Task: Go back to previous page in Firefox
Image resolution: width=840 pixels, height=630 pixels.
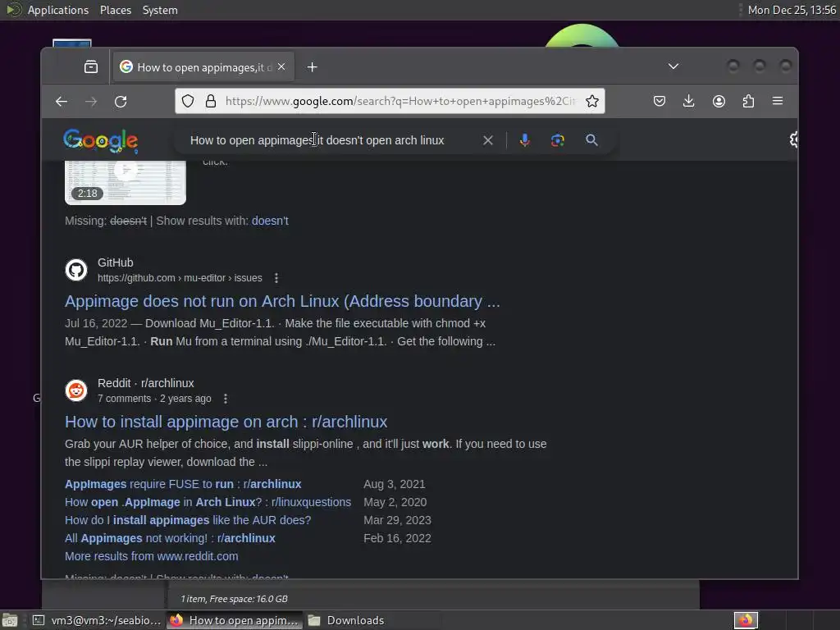Action: (61, 101)
